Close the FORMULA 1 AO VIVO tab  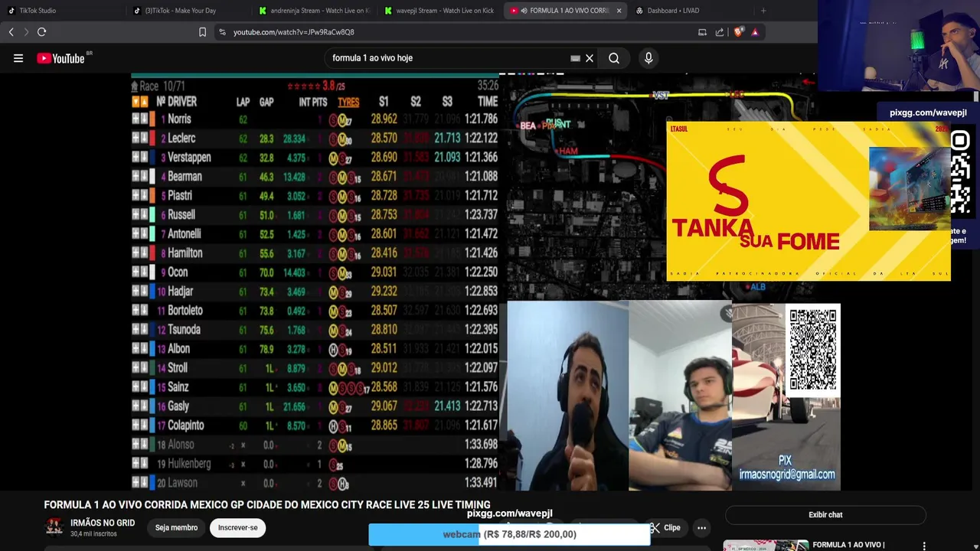tap(619, 11)
